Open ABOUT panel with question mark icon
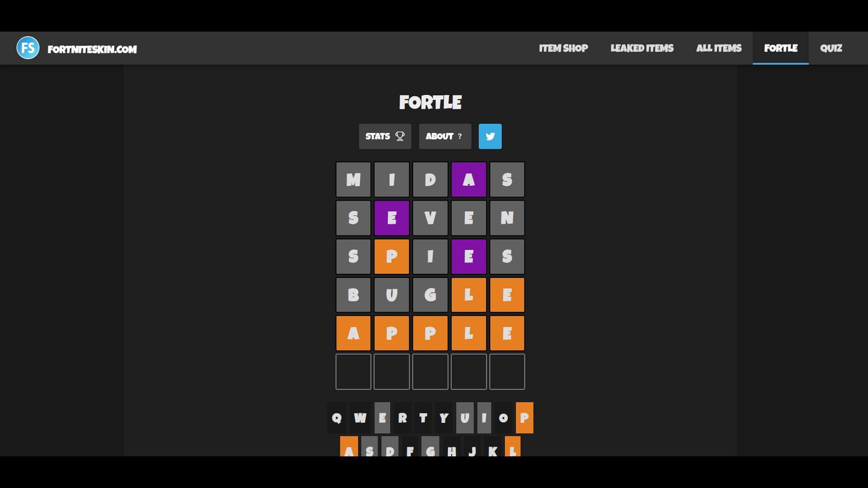Image resolution: width=868 pixels, height=488 pixels. pos(445,136)
